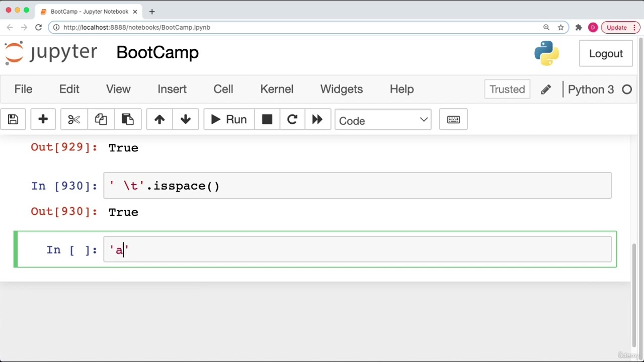Open the Code cell type dropdown
This screenshot has height=362, width=644.
click(383, 120)
